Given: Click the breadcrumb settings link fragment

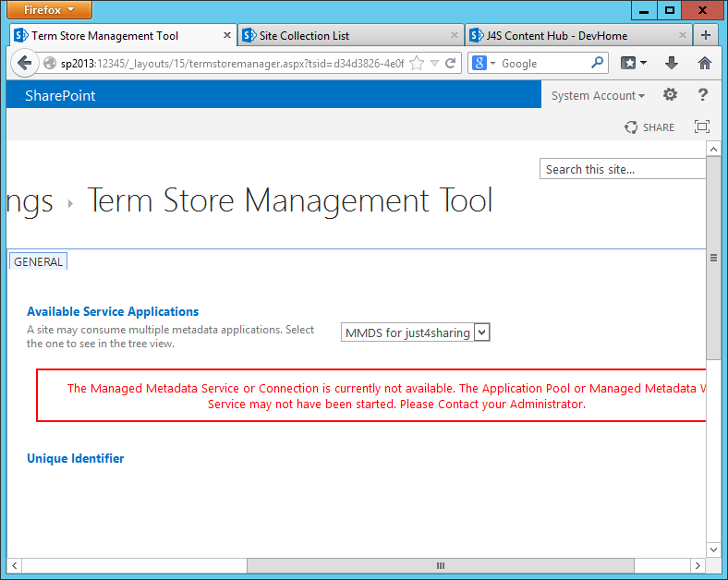Looking at the screenshot, I should pos(30,202).
